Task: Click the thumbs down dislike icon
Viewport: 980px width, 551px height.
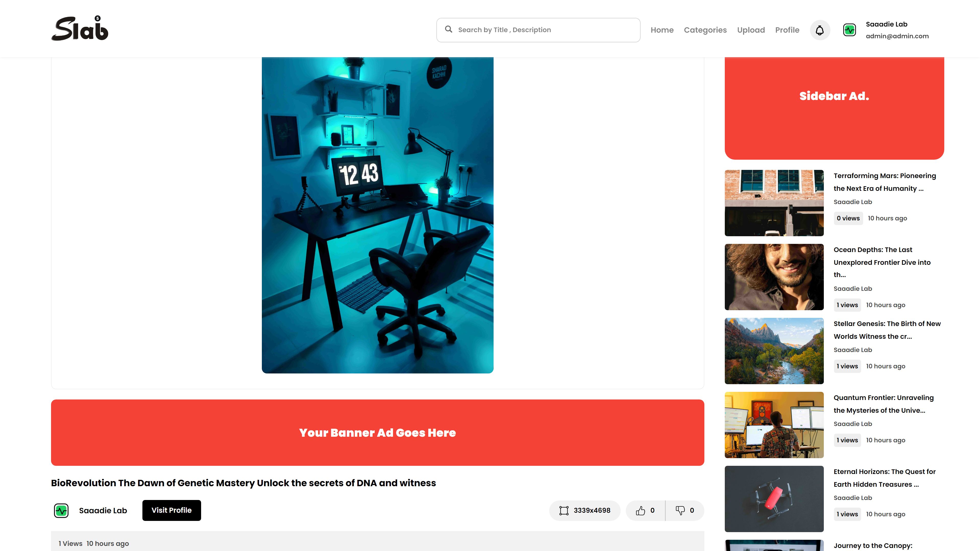Action: point(680,510)
